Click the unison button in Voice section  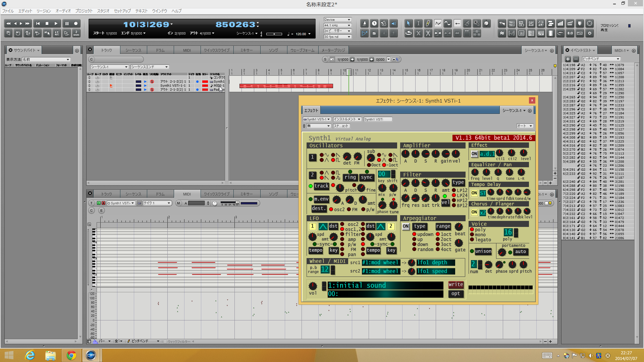pos(483,251)
